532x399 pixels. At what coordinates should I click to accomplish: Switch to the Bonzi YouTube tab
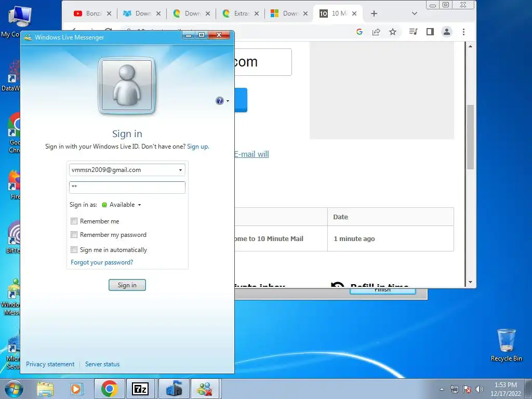point(87,14)
